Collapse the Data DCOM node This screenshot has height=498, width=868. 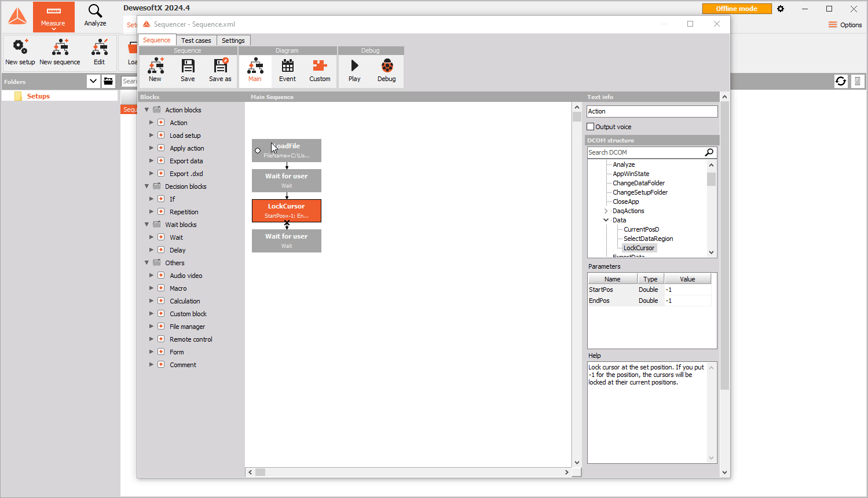[x=606, y=220]
